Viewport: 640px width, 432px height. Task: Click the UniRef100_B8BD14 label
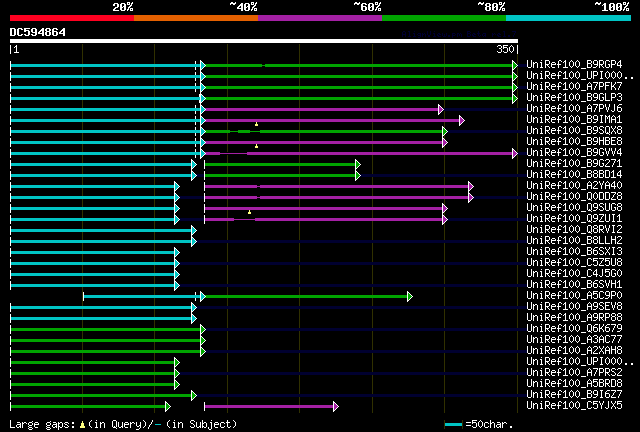[574, 174]
